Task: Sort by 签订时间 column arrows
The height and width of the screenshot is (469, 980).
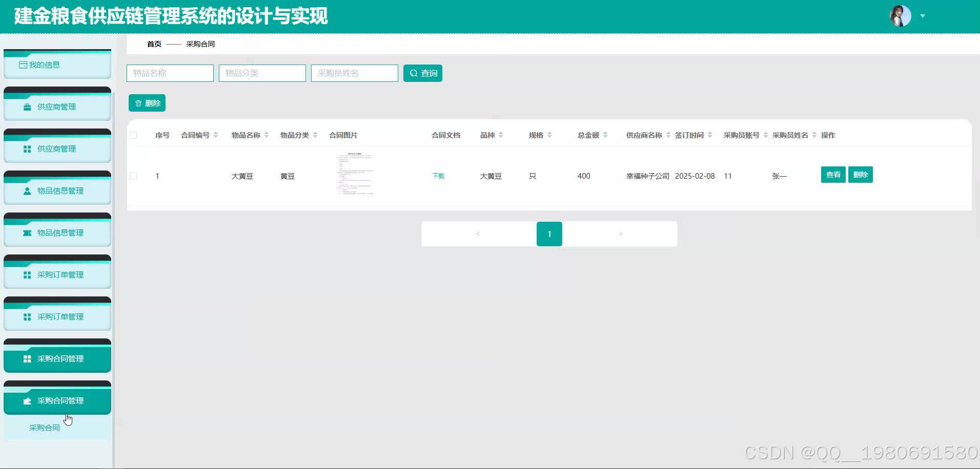Action: pos(710,135)
